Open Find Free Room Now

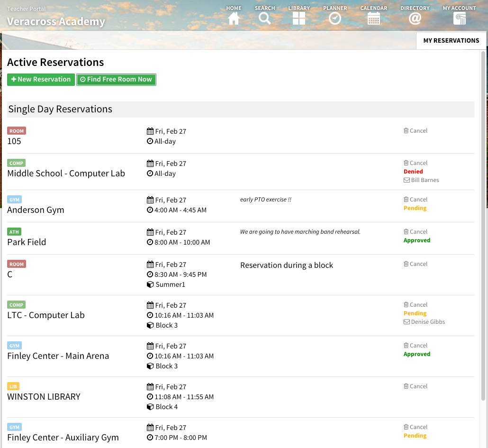(116, 79)
